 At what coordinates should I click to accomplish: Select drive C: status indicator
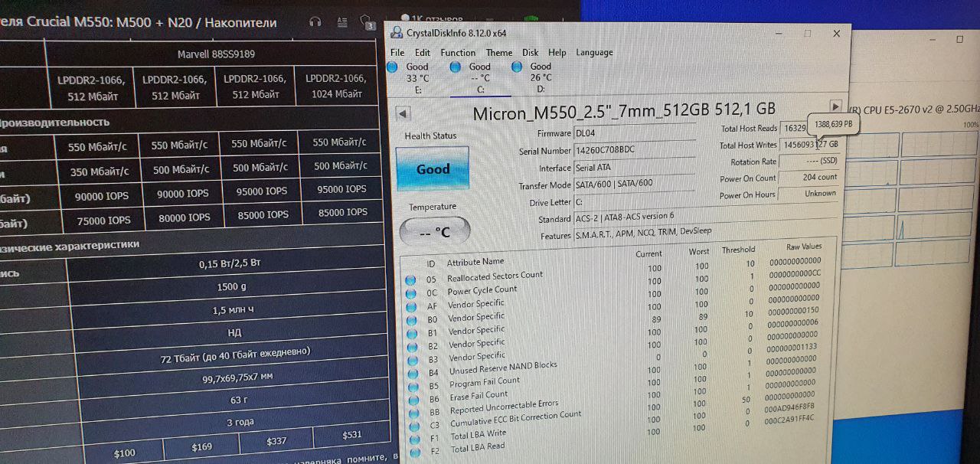pos(456,67)
